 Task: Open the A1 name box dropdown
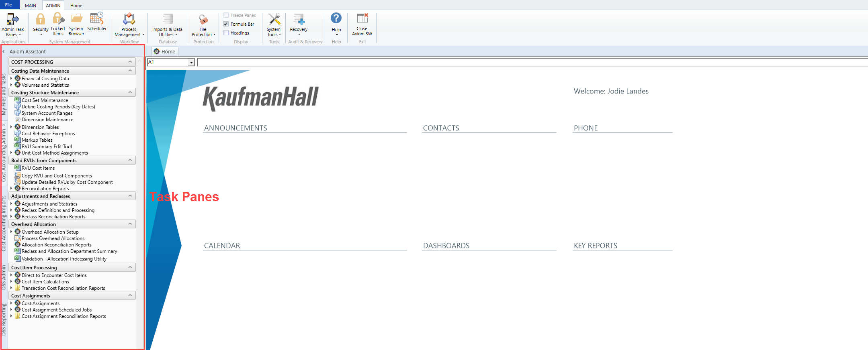[191, 62]
